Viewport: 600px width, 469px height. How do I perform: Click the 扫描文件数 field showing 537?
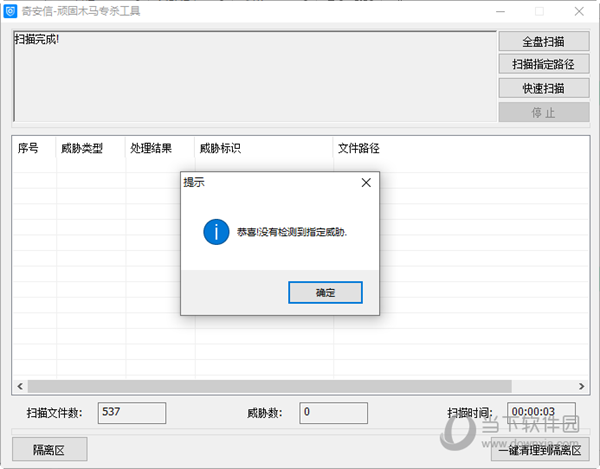coord(132,413)
